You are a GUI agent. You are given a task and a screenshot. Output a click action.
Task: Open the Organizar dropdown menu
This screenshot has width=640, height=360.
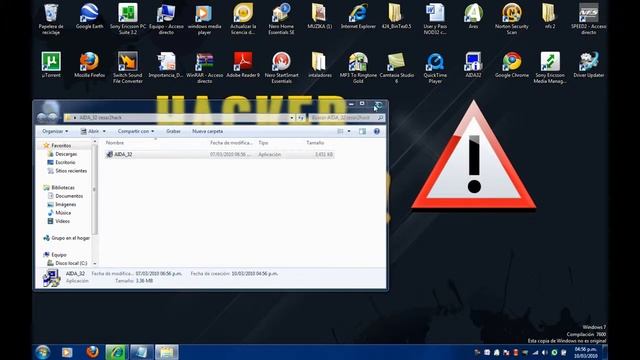55,131
